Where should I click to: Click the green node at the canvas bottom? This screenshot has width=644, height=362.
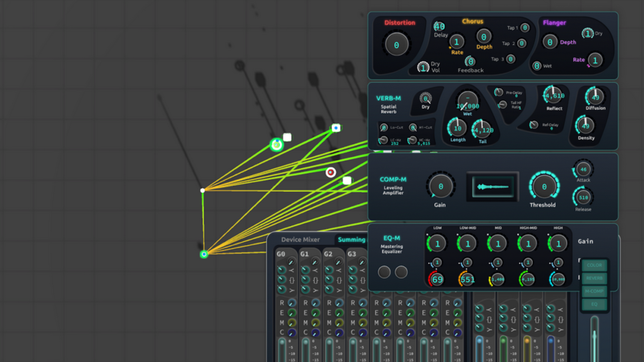coord(204,254)
